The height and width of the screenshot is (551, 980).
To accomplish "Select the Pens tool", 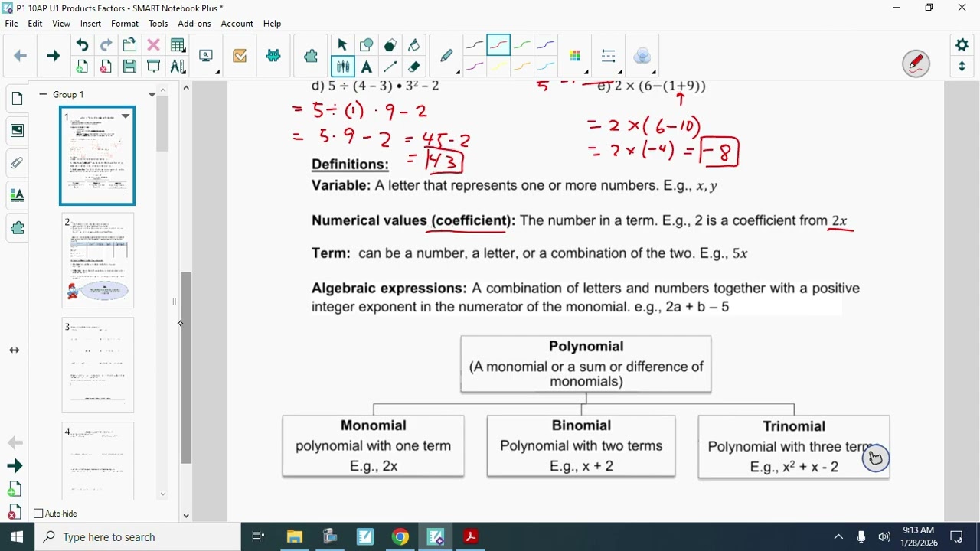I will tap(342, 67).
